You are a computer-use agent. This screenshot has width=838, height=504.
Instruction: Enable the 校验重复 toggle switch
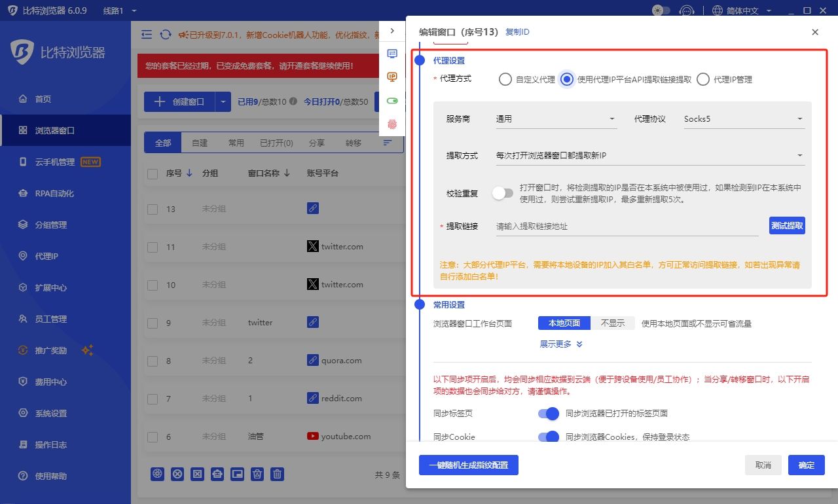(503, 194)
